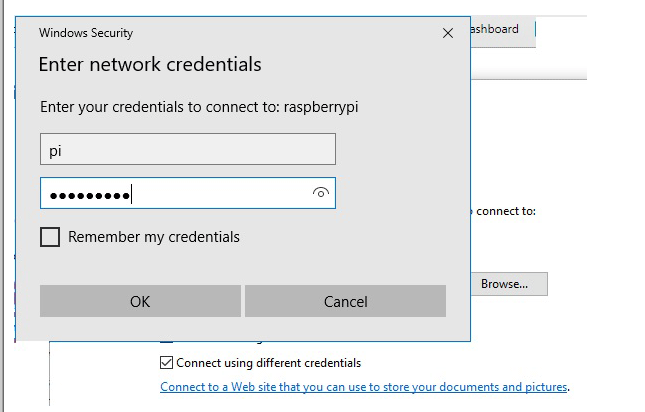Click the password dots in the field
The image size is (645, 412).
[90, 195]
